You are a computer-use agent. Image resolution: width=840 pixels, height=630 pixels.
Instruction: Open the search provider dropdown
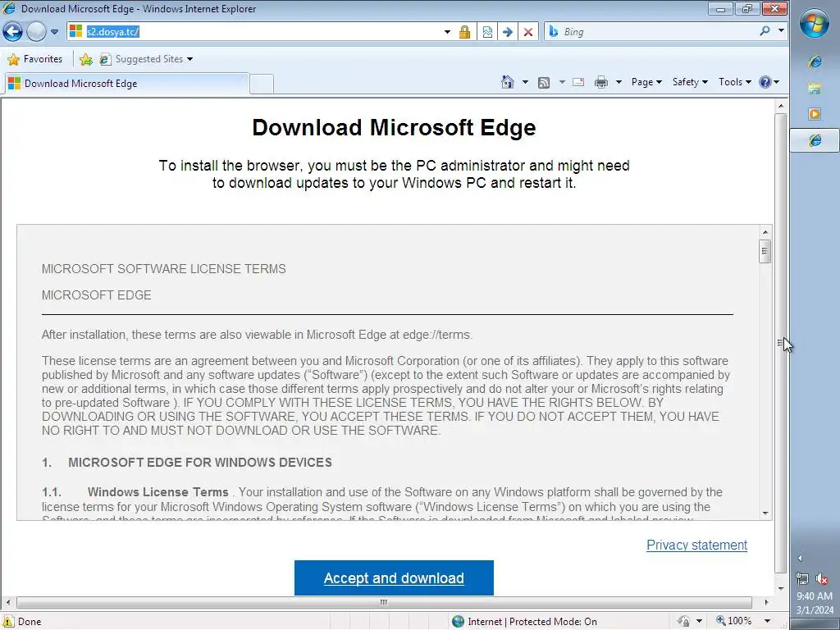(x=781, y=30)
